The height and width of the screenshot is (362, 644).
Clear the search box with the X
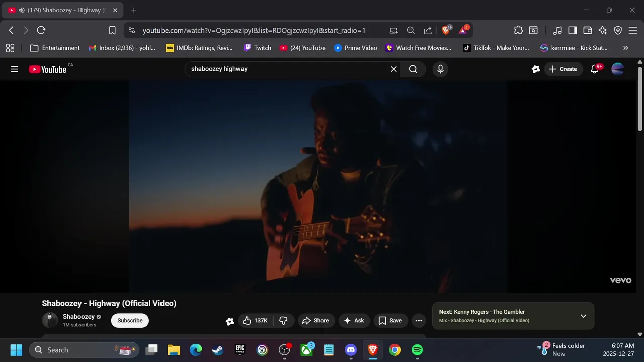tap(394, 69)
